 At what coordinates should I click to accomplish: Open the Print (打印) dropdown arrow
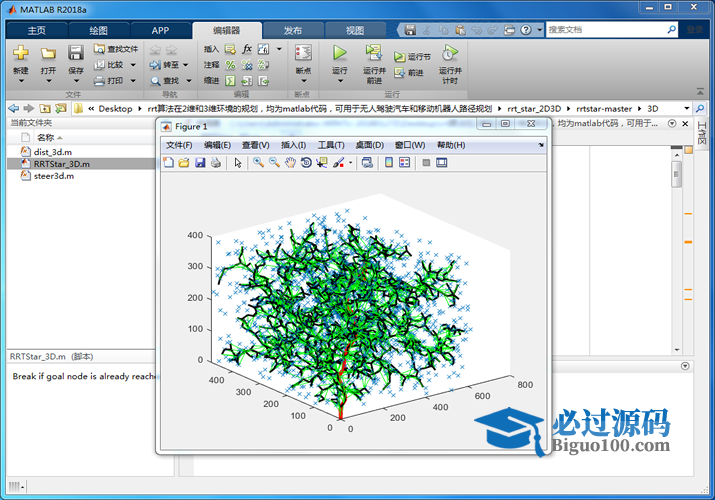[132, 81]
